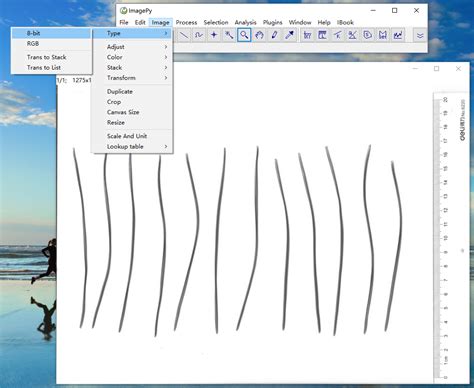This screenshot has height=388, width=474.
Task: Select the magnifier zoom tool
Action: click(244, 35)
